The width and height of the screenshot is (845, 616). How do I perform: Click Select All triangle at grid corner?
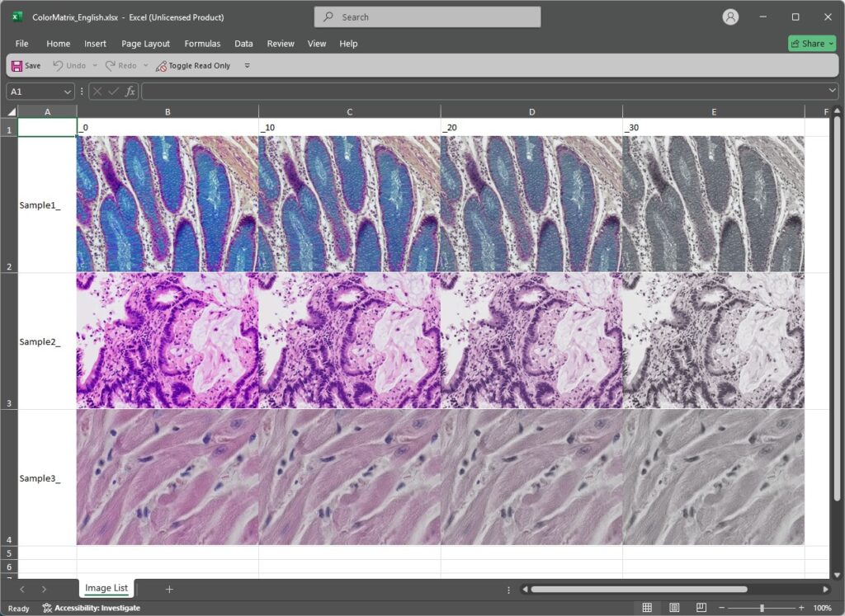(x=12, y=111)
